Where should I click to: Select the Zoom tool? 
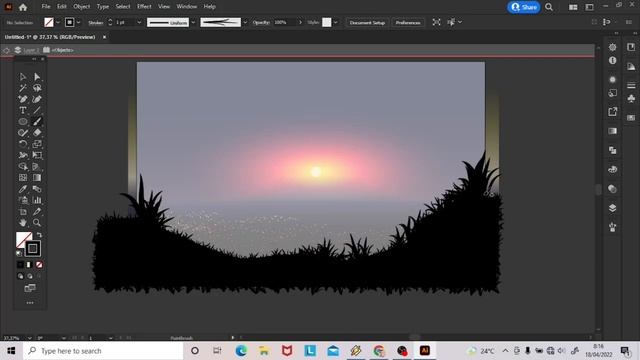tap(37, 222)
